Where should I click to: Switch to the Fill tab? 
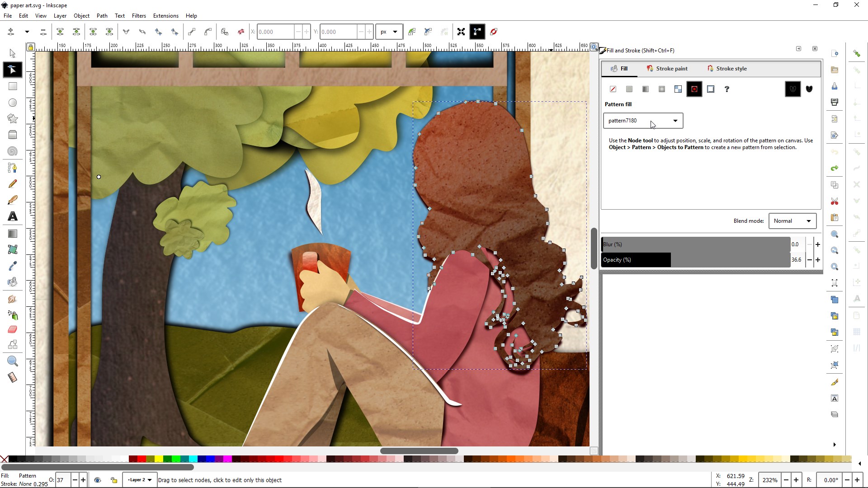pos(623,68)
